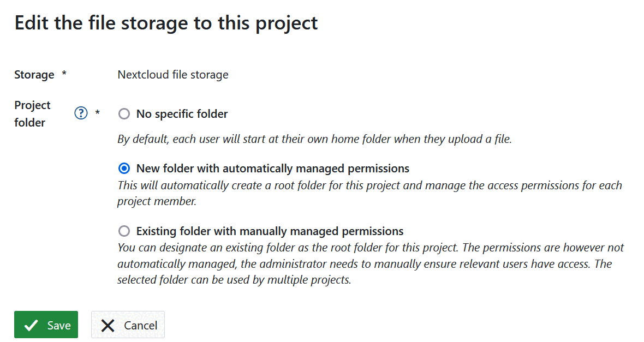This screenshot has height=342, width=644.
Task: Select the New folder option description text
Action: pyautogui.click(x=369, y=192)
